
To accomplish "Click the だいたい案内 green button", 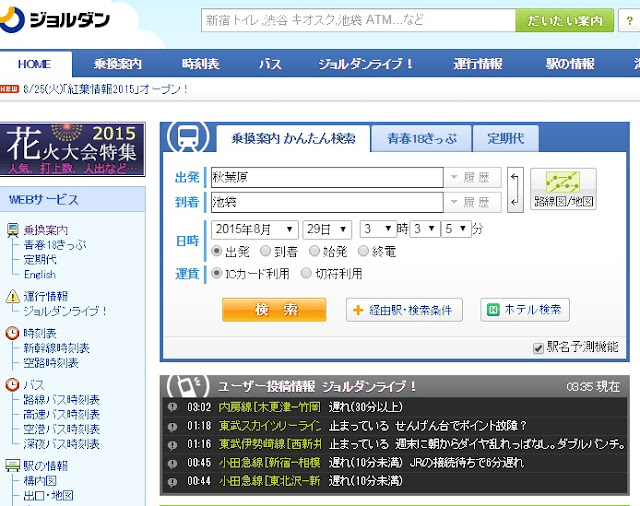I will pyautogui.click(x=565, y=20).
